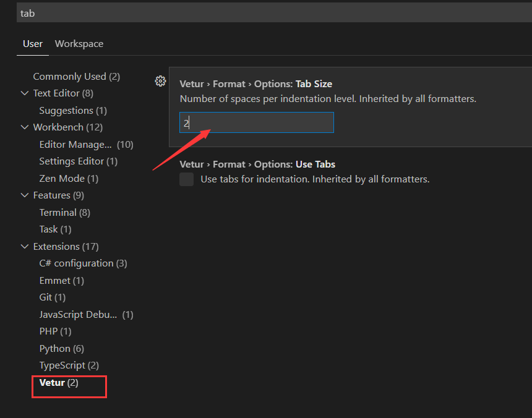
Task: Open C# configuration extension settings
Action: 83,263
